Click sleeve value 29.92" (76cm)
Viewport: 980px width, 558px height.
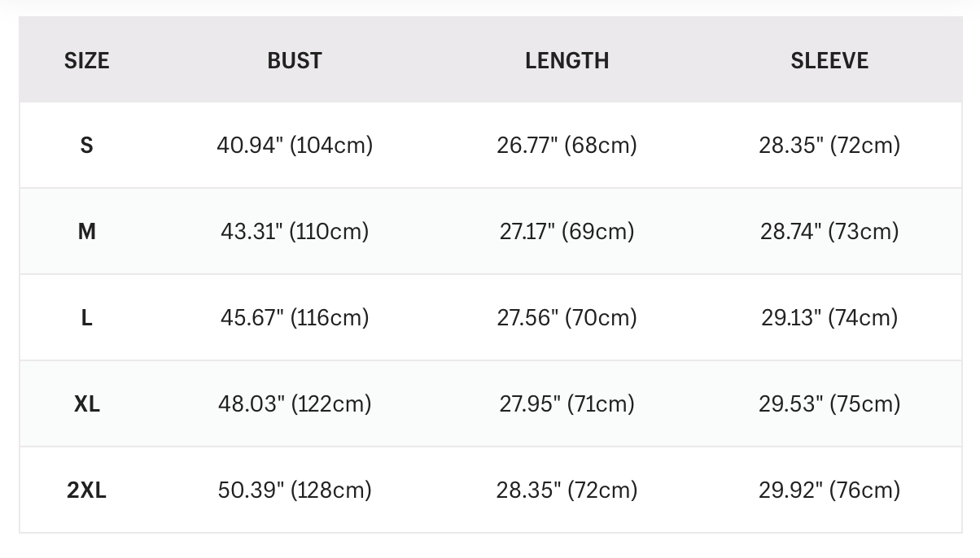(829, 490)
